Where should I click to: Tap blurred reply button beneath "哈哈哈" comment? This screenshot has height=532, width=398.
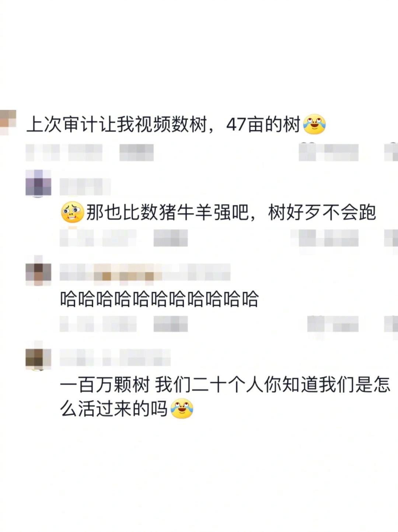tap(171, 324)
